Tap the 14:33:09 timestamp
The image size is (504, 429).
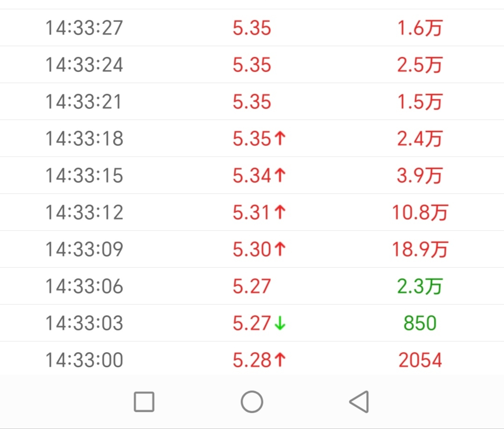(84, 249)
